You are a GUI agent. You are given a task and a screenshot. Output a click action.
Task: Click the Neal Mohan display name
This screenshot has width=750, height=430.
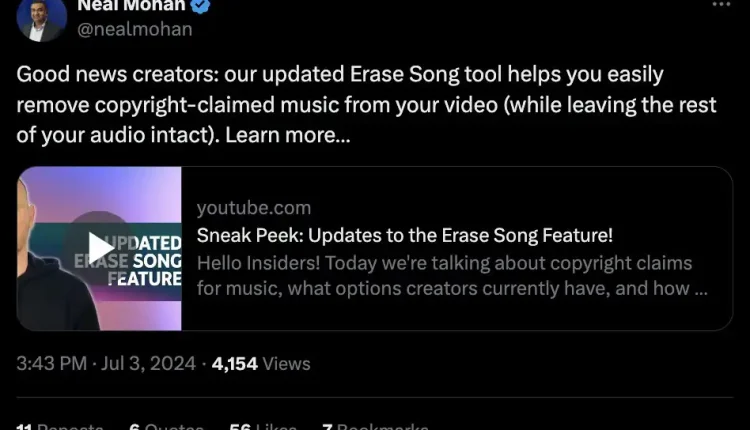(131, 6)
